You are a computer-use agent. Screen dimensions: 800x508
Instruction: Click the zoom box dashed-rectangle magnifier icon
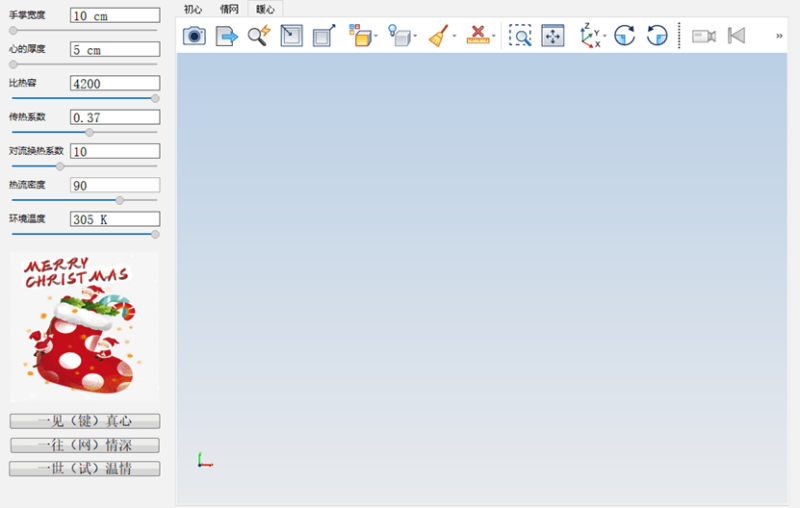(x=520, y=36)
